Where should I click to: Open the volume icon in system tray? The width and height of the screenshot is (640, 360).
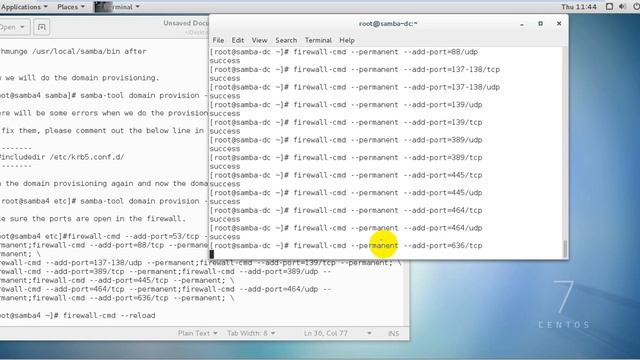(x=622, y=7)
